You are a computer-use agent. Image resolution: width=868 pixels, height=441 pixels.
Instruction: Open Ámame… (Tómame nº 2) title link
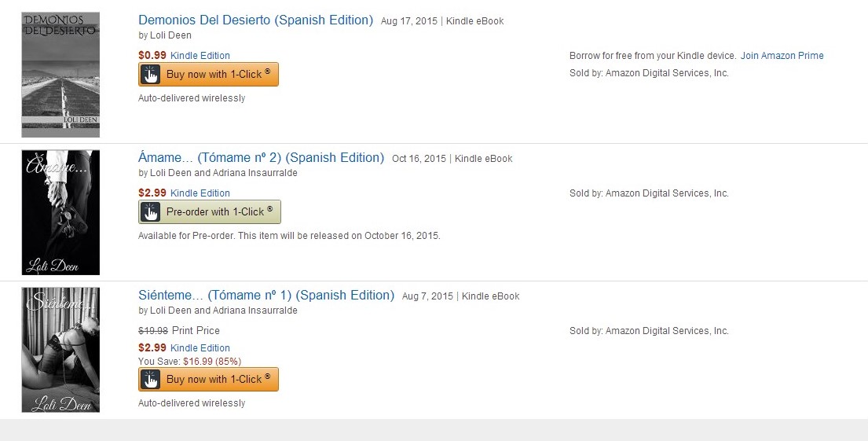(x=261, y=158)
